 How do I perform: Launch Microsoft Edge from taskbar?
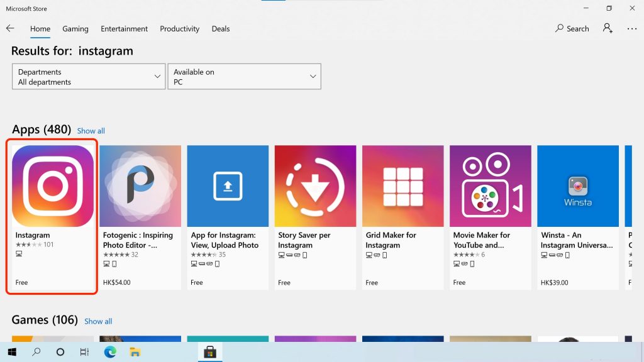[x=109, y=352]
